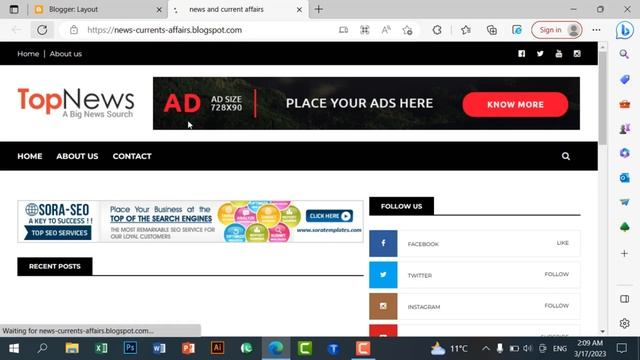Click the Read aloud icon in address bar
This screenshot has height=360, width=640.
(x=386, y=30)
